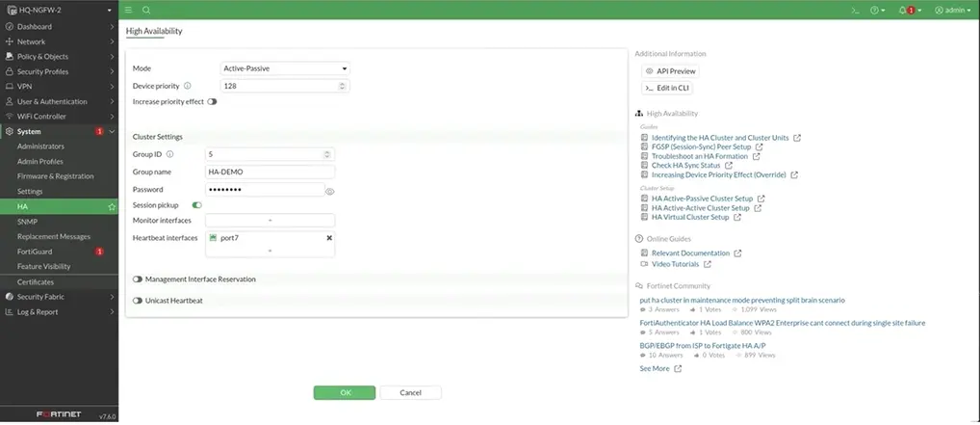980x425 pixels.
Task: Click the Group name field HA-DEMO
Action: pos(270,173)
